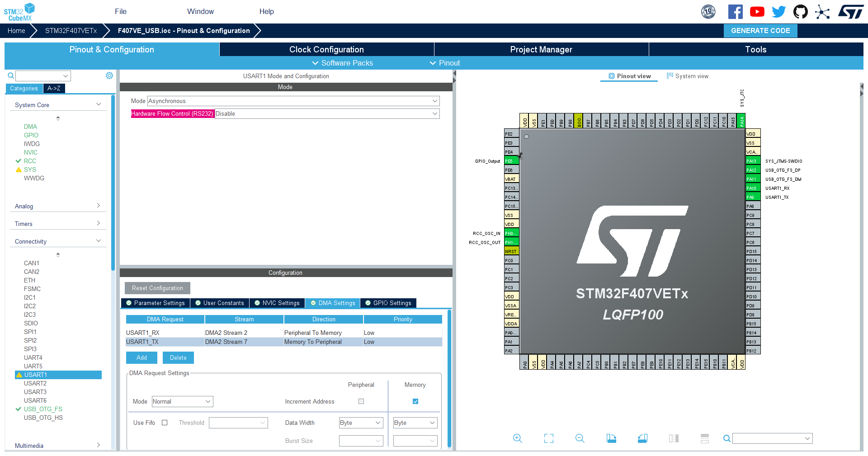Select the PA10 USART1_RX pin

[753, 188]
